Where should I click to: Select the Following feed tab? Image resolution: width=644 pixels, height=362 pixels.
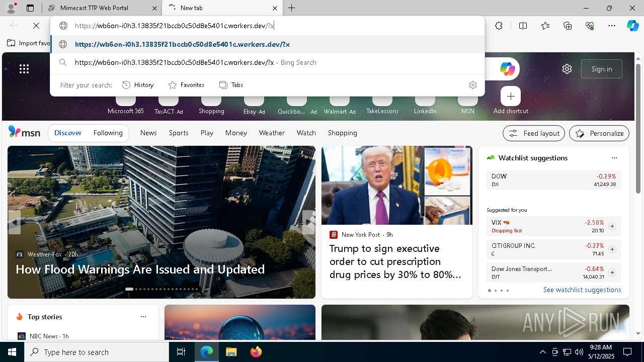108,133
